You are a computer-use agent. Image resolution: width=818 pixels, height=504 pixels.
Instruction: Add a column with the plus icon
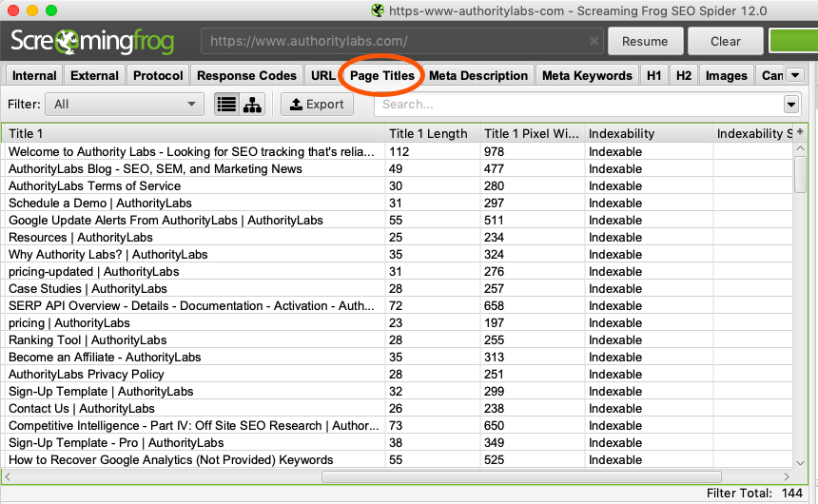(x=800, y=132)
